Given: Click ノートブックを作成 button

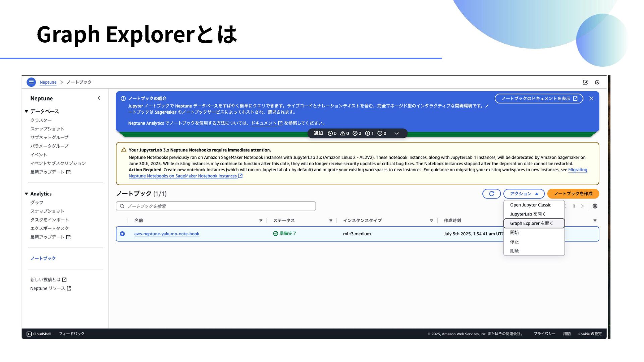Looking at the screenshot, I should (x=573, y=194).
